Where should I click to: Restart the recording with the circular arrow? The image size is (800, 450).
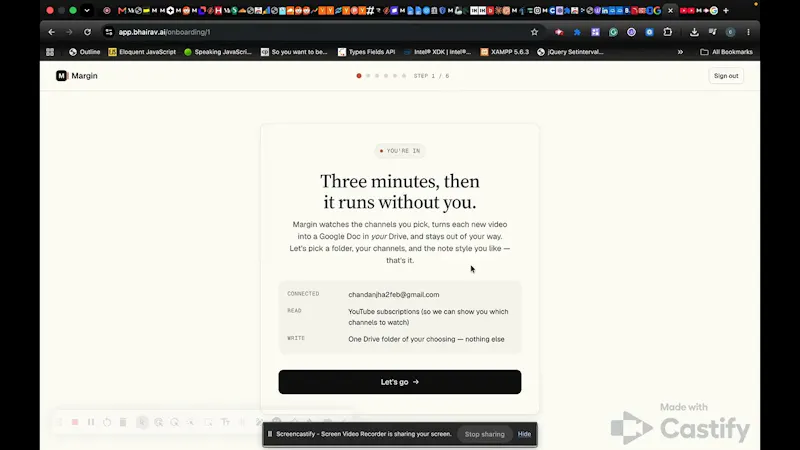107,422
